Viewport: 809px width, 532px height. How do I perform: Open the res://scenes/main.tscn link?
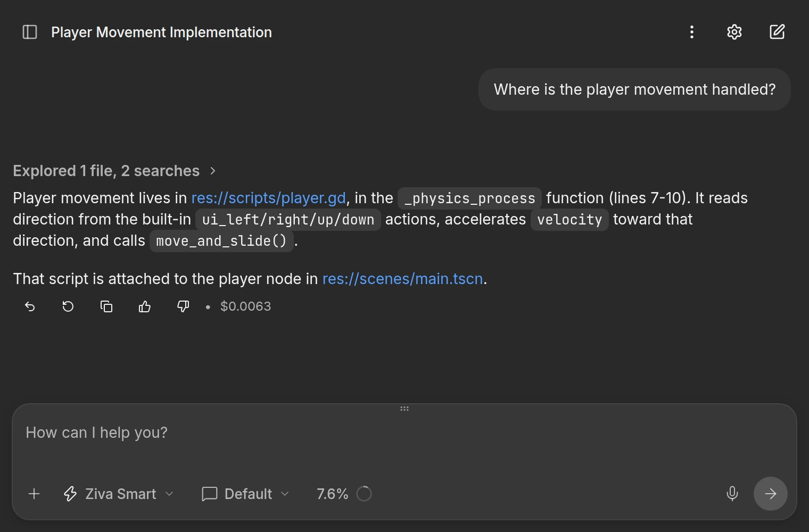point(402,279)
